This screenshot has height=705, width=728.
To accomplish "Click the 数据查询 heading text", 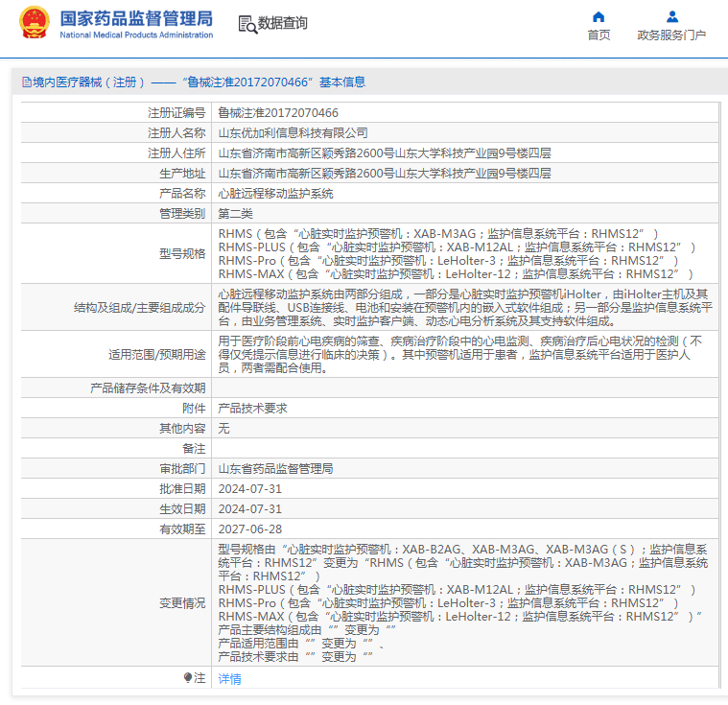I will point(282,23).
